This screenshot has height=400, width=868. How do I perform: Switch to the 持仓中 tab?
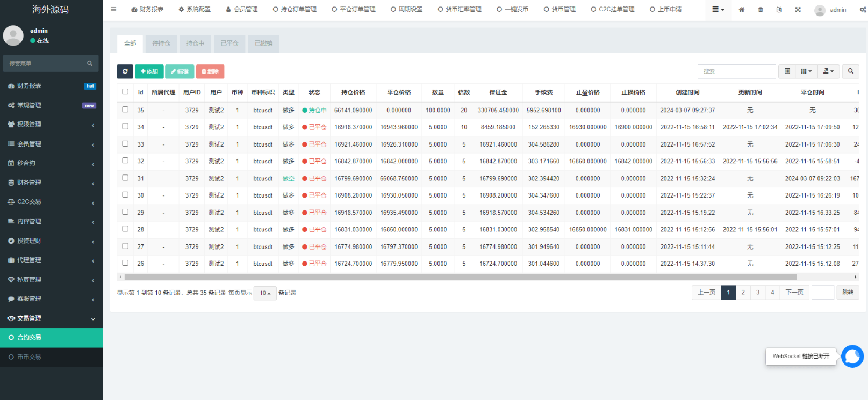click(195, 43)
